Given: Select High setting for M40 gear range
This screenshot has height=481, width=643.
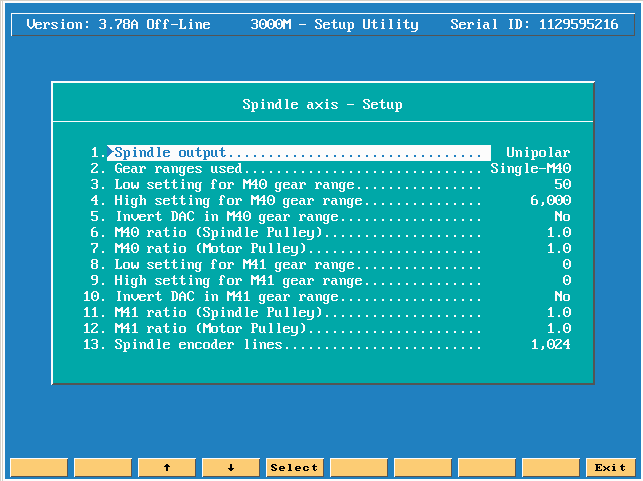Looking at the screenshot, I should pyautogui.click(x=327, y=201).
